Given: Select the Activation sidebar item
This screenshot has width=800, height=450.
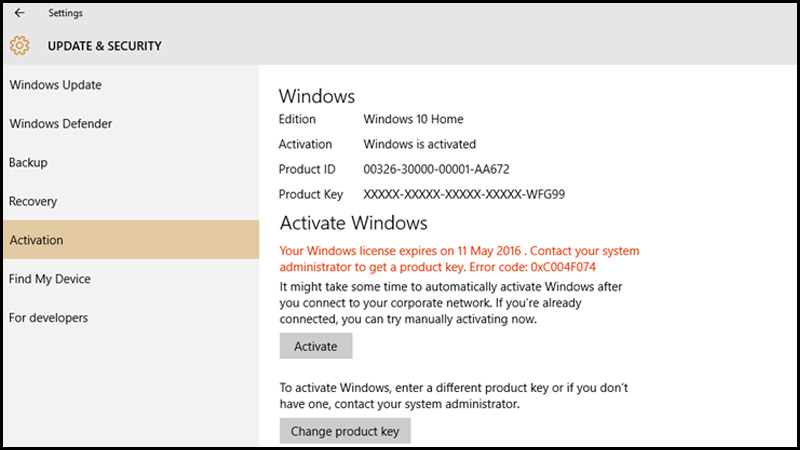Looking at the screenshot, I should click(131, 240).
